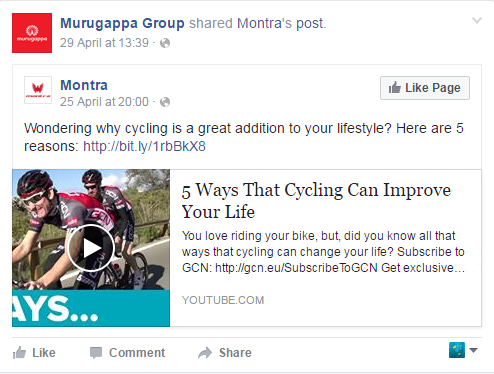Open the Montra's post link in header
Image resolution: width=494 pixels, height=374 pixels.
281,23
